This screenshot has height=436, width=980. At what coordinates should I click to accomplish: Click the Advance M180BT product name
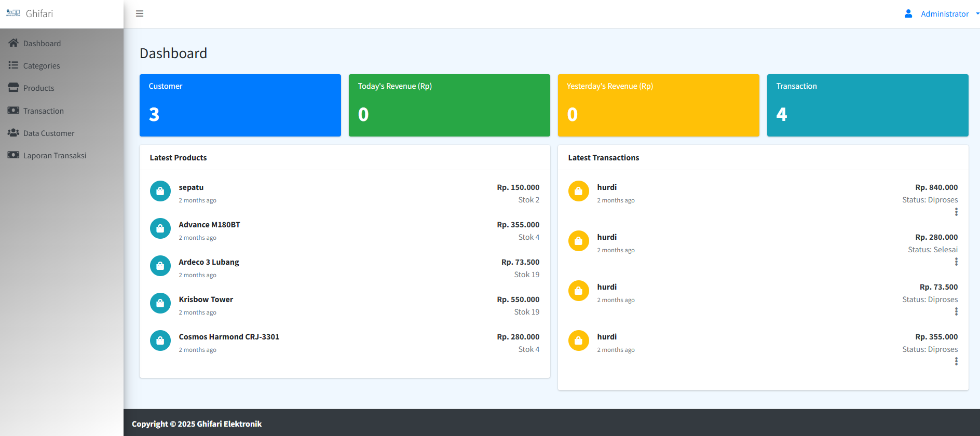click(209, 225)
